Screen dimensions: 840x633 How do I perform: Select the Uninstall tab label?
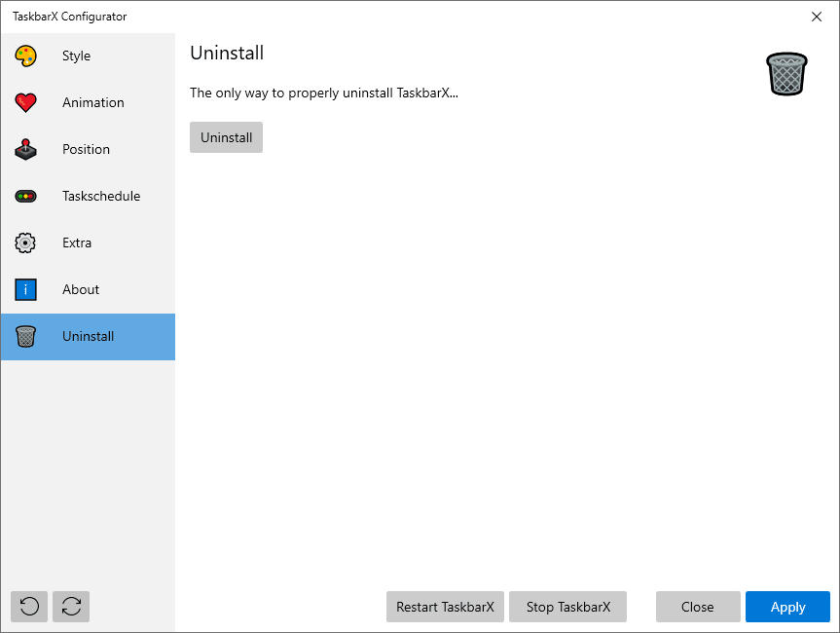pyautogui.click(x=88, y=337)
